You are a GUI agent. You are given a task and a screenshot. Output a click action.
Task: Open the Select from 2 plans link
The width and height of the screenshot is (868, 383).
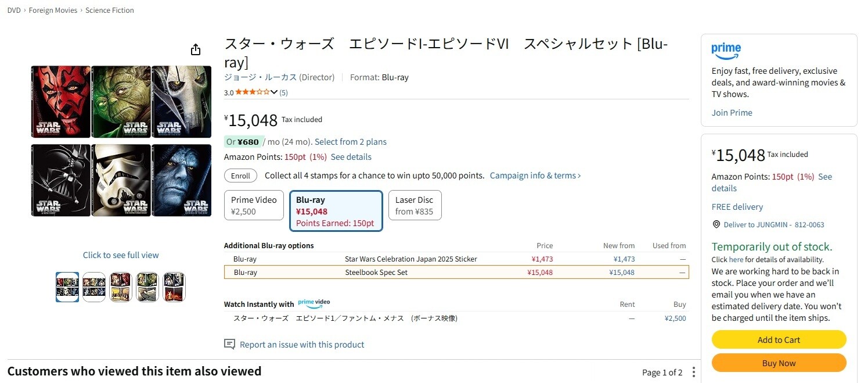pos(350,142)
